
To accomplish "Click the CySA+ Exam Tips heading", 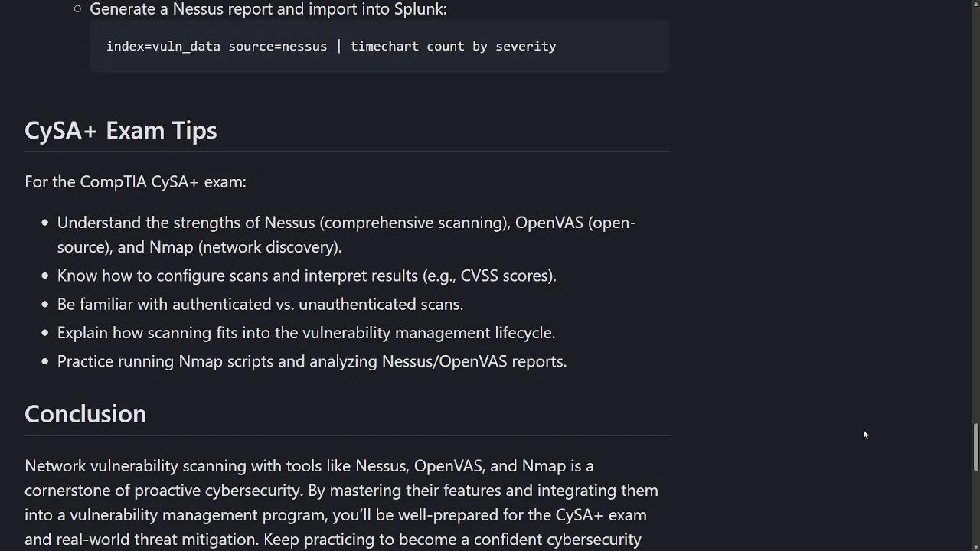I will [121, 130].
